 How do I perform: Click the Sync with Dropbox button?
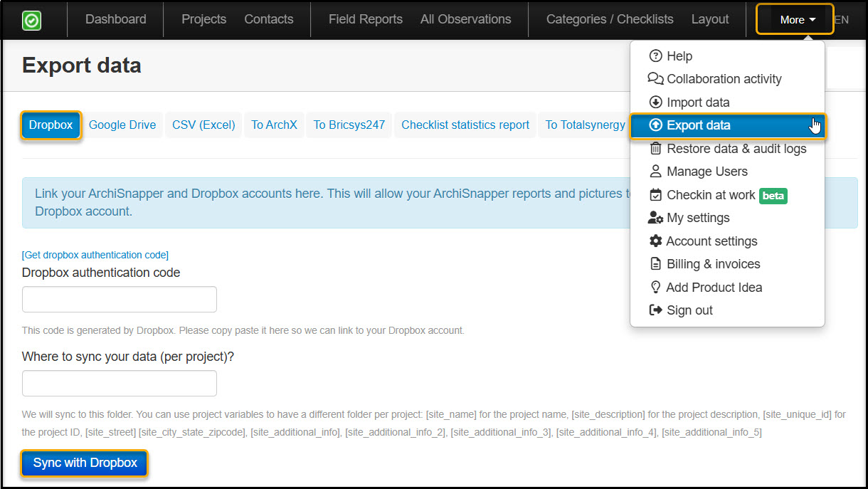point(85,463)
